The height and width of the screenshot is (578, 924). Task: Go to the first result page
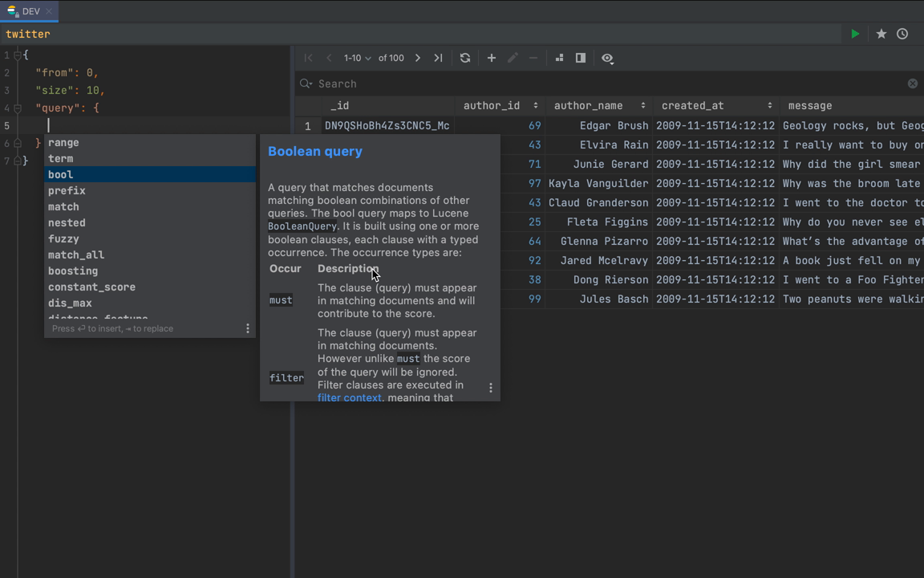coord(308,58)
